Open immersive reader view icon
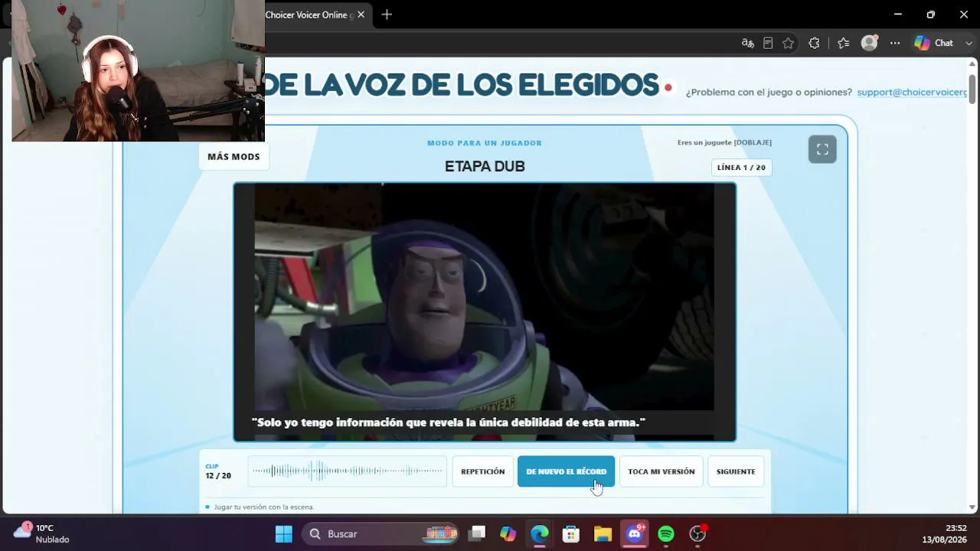This screenshot has height=551, width=980. click(x=768, y=43)
